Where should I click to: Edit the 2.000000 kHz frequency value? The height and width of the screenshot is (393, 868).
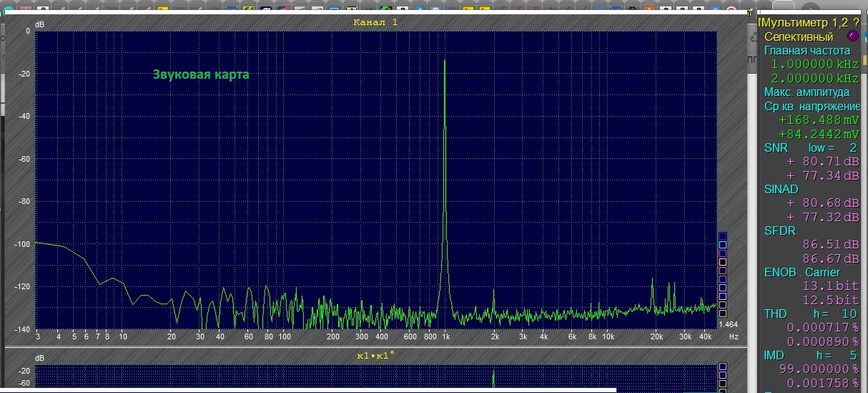pyautogui.click(x=814, y=78)
